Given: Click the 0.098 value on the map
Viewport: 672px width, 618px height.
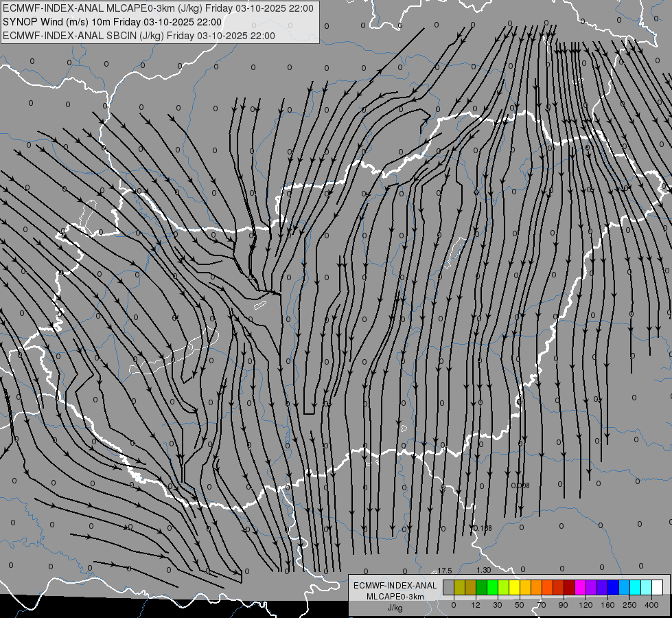Looking at the screenshot, I should 520,485.
